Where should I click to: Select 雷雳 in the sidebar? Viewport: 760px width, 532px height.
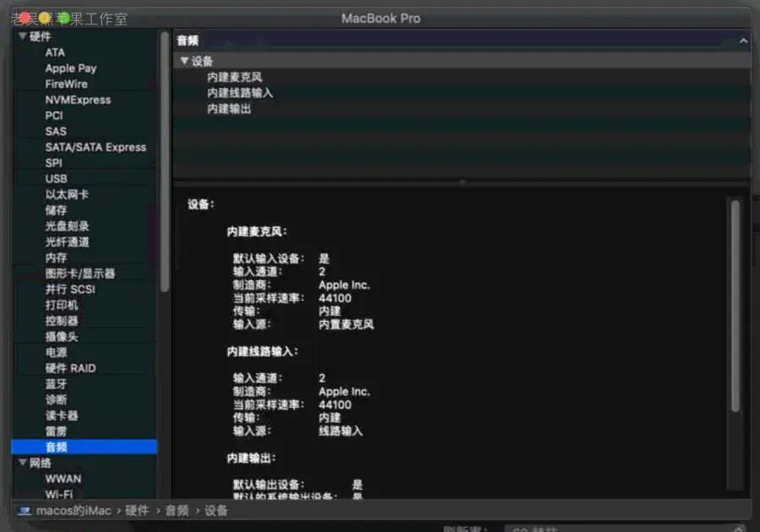(57, 432)
